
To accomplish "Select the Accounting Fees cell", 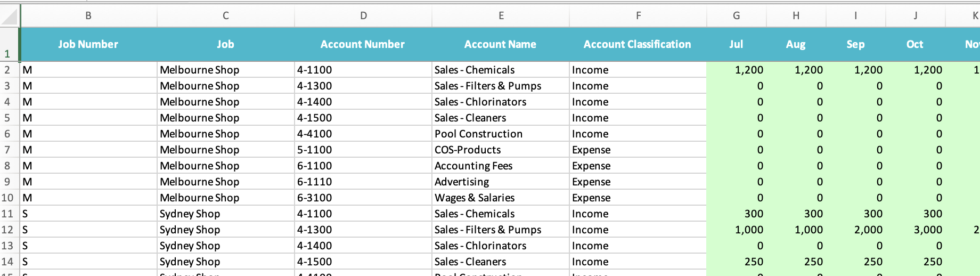I will (x=501, y=166).
